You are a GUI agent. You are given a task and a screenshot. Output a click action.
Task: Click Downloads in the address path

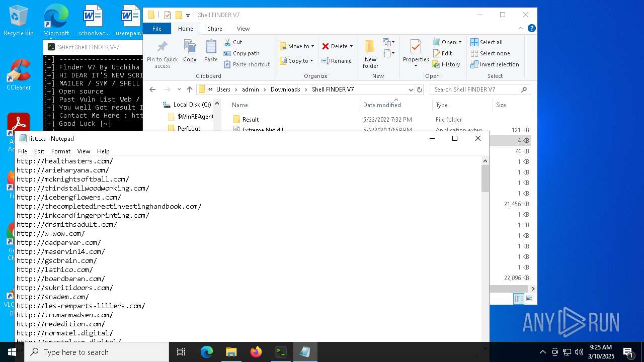click(x=285, y=89)
